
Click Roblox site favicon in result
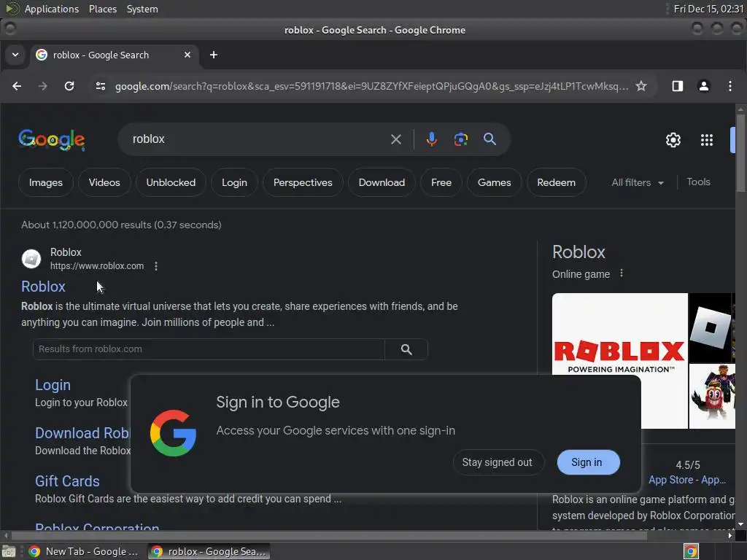point(31,259)
